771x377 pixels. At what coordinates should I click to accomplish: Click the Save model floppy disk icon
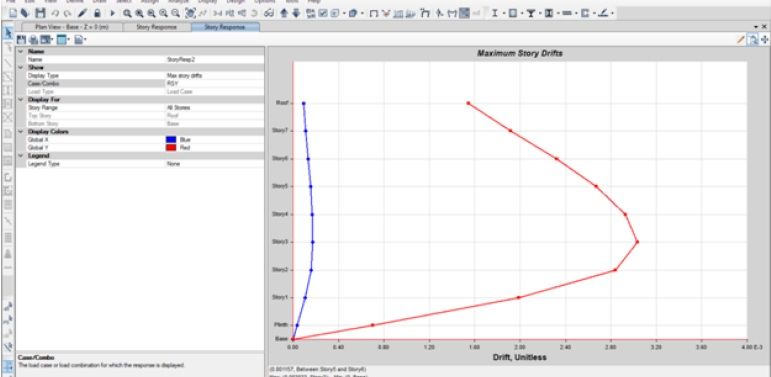pyautogui.click(x=41, y=13)
